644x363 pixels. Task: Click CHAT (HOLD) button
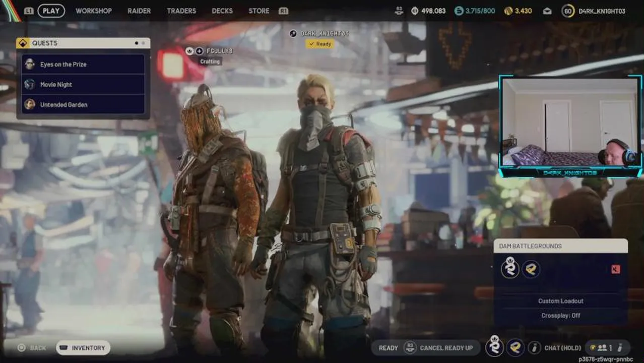(562, 348)
